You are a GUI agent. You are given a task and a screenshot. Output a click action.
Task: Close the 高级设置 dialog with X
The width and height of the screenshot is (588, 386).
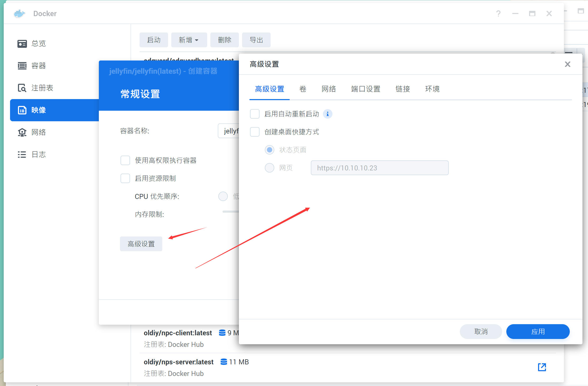click(x=568, y=64)
